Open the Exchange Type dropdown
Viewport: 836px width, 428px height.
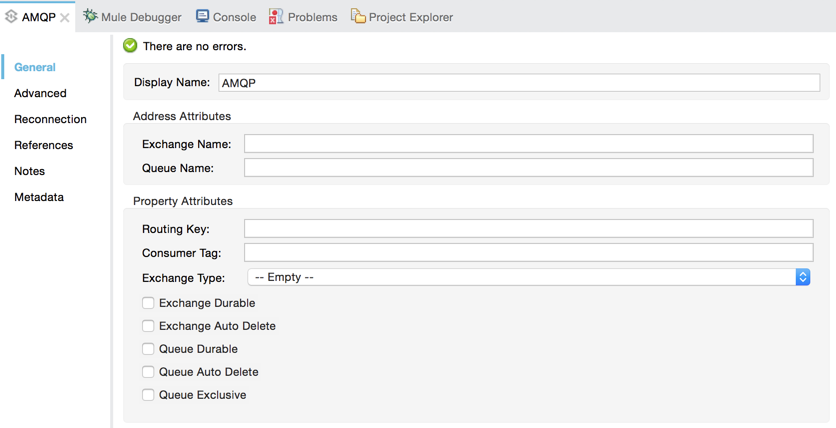[528, 277]
